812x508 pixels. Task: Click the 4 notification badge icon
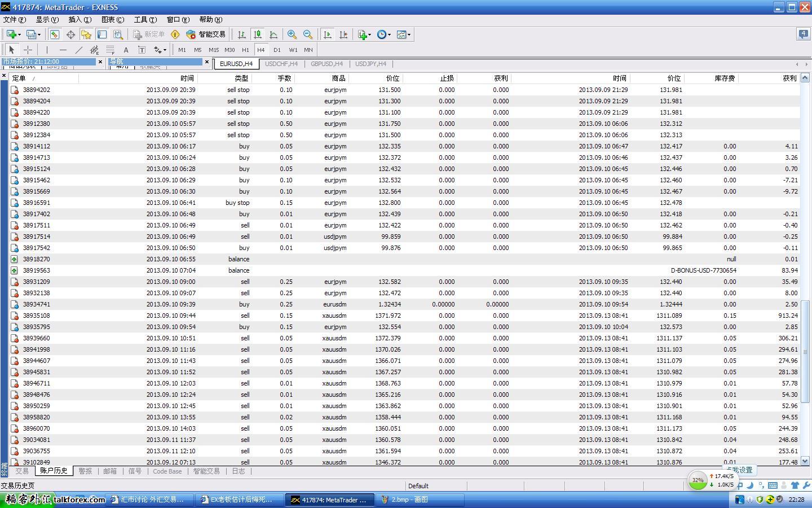tap(803, 34)
